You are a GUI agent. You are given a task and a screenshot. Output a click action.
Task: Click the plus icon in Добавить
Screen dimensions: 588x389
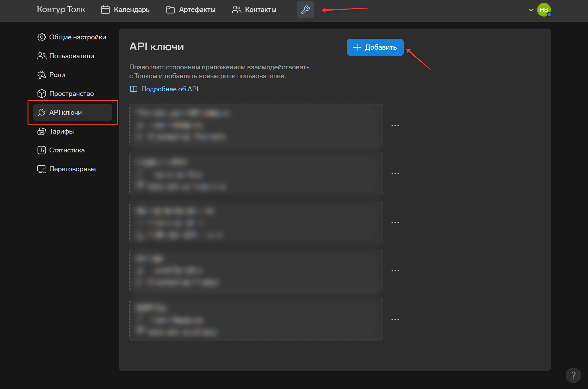point(357,47)
